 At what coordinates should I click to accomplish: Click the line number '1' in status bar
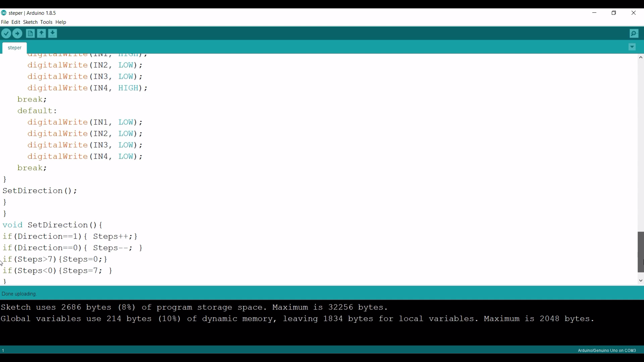(x=3, y=351)
